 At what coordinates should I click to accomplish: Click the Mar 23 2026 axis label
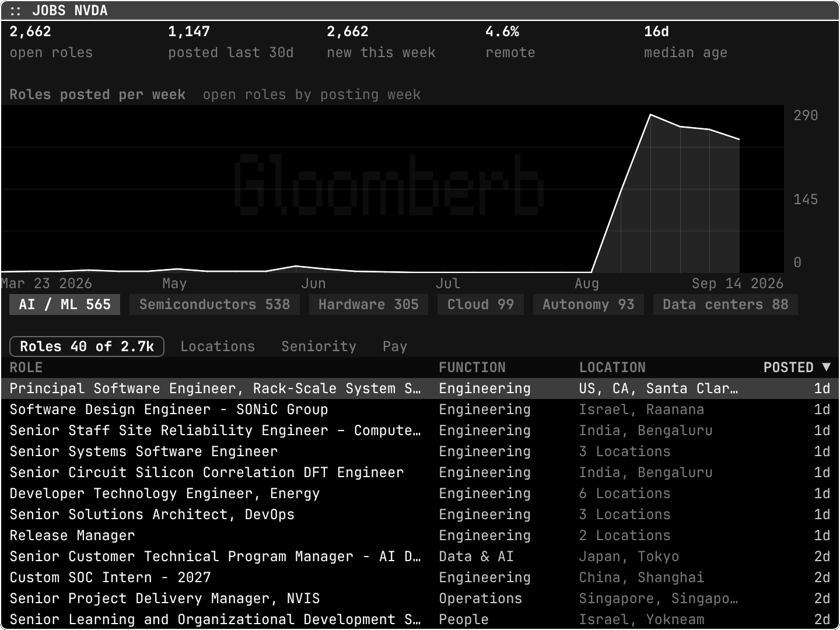coord(47,283)
